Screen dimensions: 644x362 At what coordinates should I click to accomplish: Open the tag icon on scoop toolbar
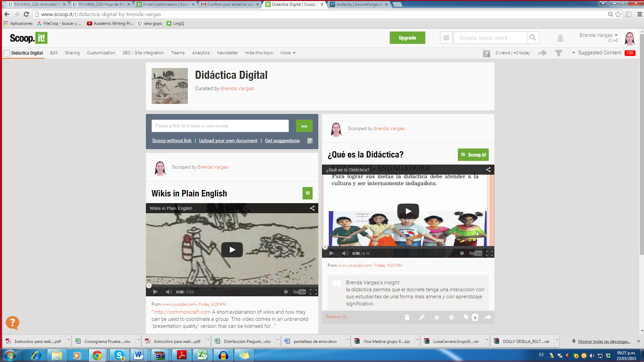click(x=466, y=317)
